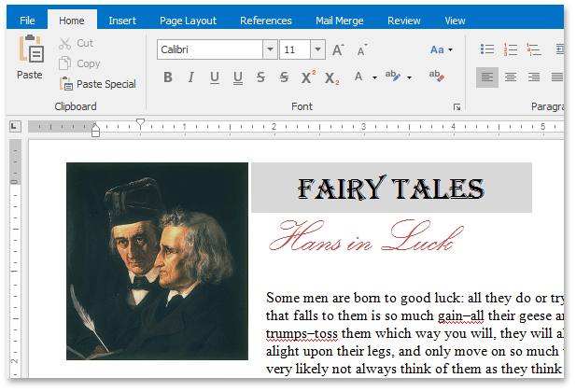The image size is (576, 392).
Task: Toggle align text left
Action: coord(487,77)
